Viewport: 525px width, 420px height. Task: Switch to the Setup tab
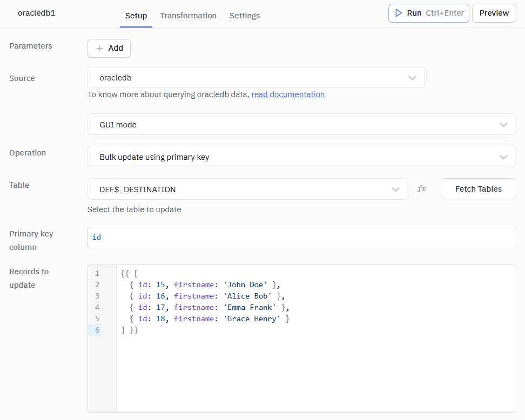pos(136,16)
